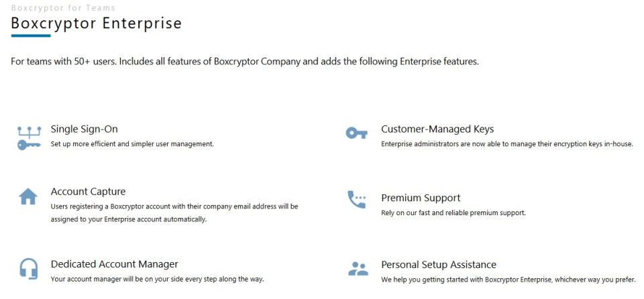Screen dimensions: 644x299
Task: Click the 'We help you getting started' description
Action: coord(508,280)
